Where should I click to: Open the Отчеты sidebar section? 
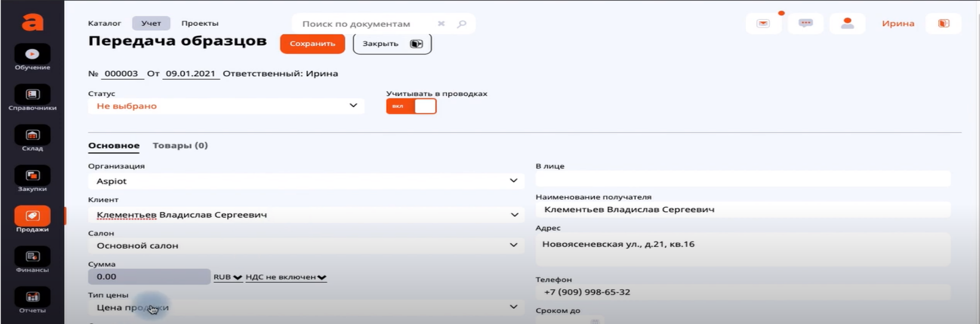tap(32, 297)
